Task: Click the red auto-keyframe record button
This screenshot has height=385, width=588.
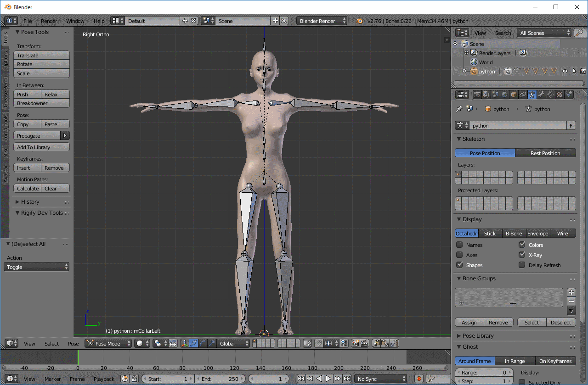Action: [x=418, y=379]
